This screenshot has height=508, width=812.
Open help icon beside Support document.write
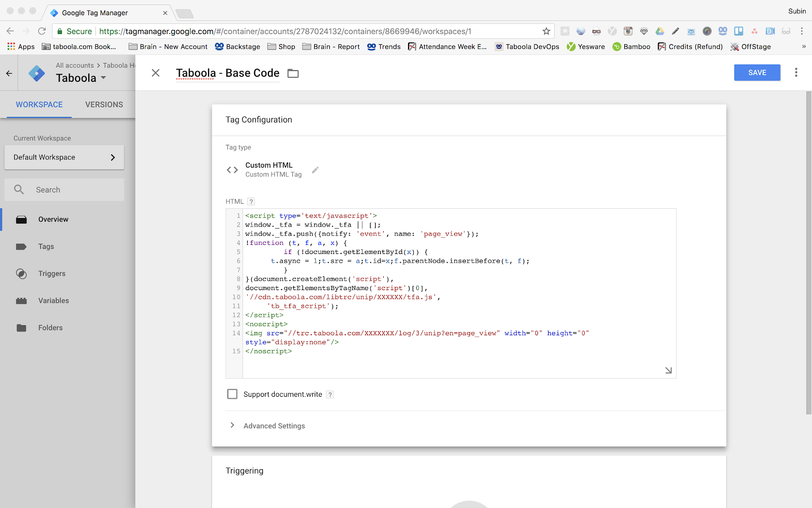click(330, 395)
